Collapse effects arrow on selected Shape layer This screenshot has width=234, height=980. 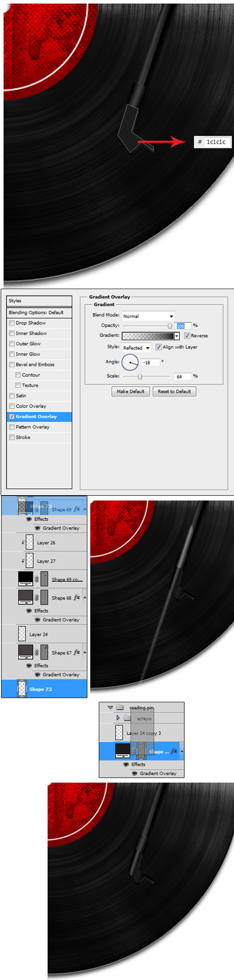pos(181,751)
